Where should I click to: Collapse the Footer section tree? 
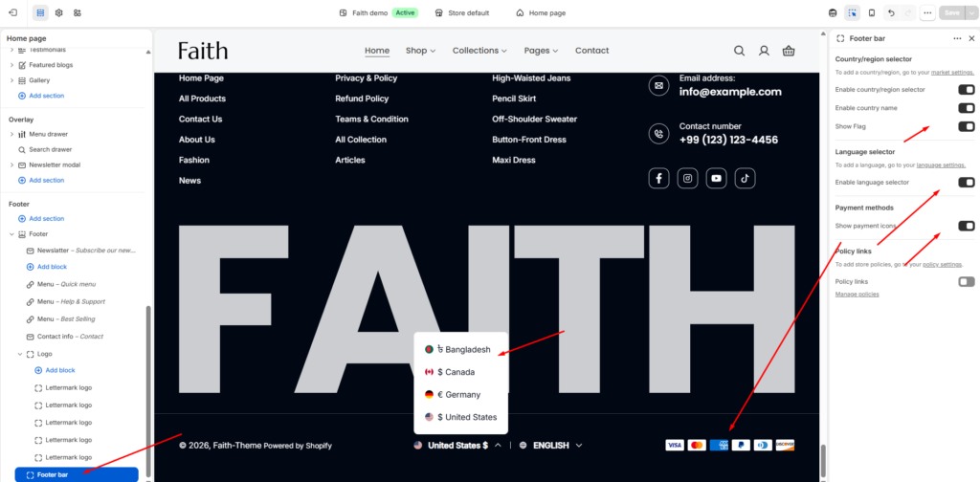[11, 234]
